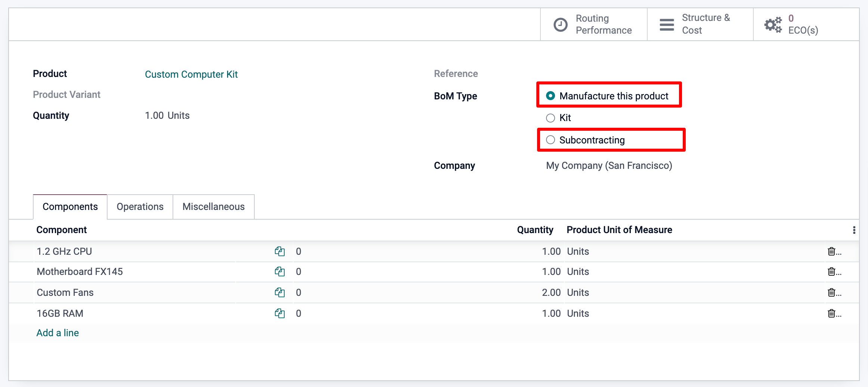Click Units in the 16GB RAM row
This screenshot has width=868, height=387.
[578, 313]
